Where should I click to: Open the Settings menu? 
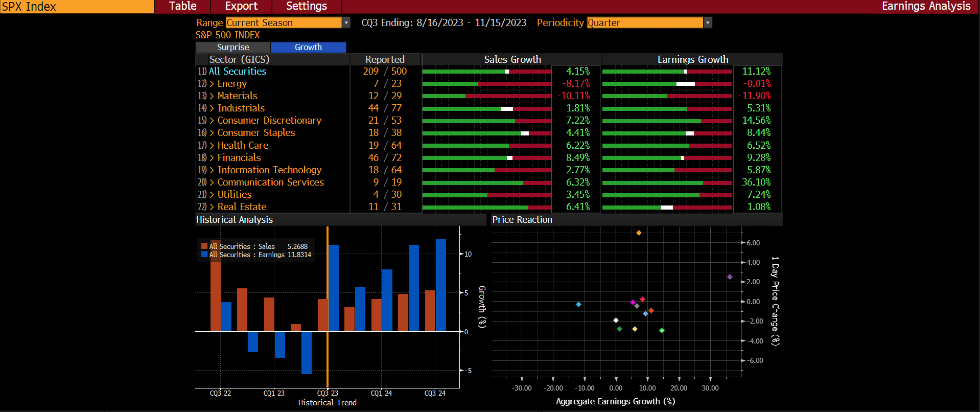click(307, 6)
